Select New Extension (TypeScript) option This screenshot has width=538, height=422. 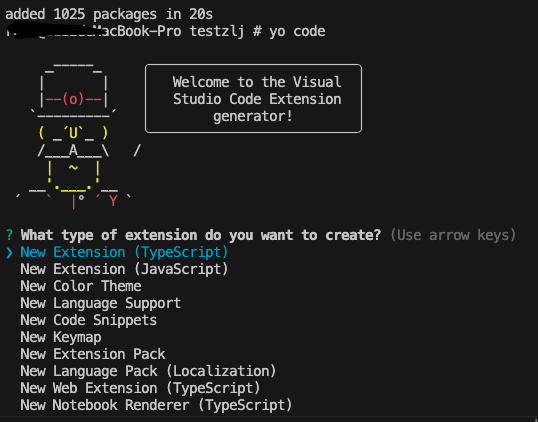click(x=124, y=253)
